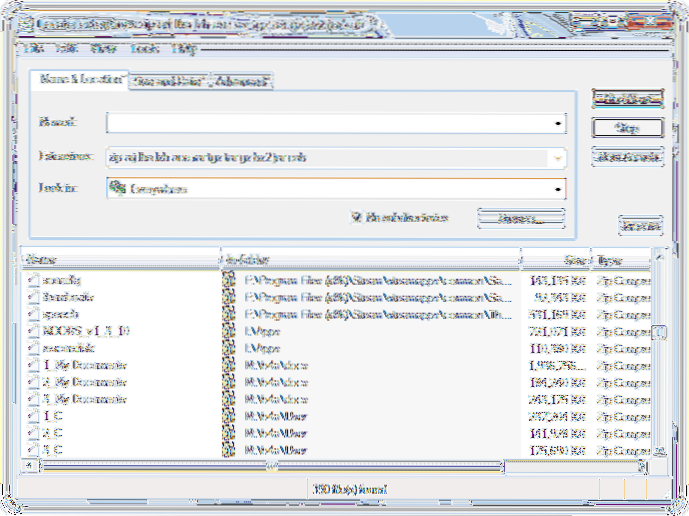Select the zip file icon for 1_C

click(33, 416)
